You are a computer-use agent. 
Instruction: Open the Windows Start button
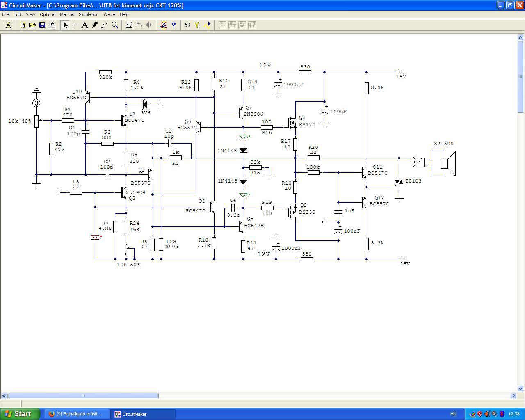[x=20, y=414]
